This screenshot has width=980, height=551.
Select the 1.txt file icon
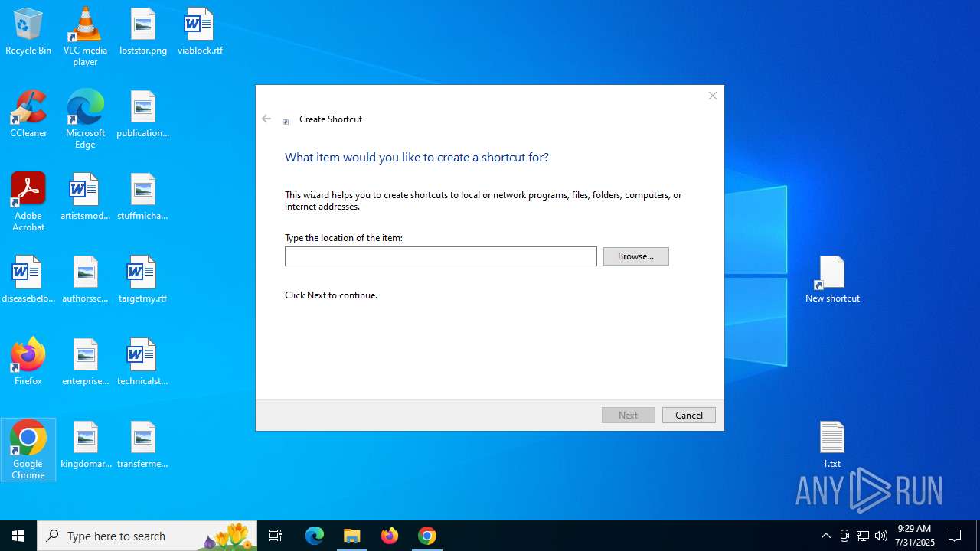point(832,445)
